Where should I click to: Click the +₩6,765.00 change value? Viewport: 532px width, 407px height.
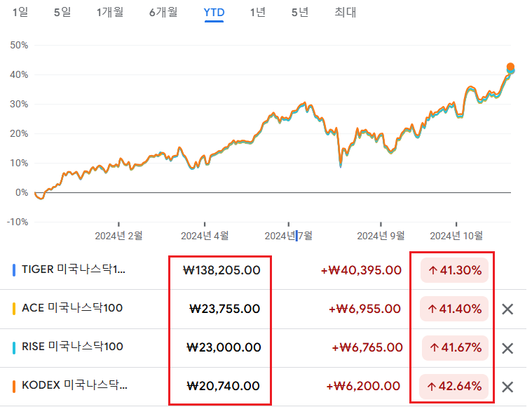coord(367,347)
